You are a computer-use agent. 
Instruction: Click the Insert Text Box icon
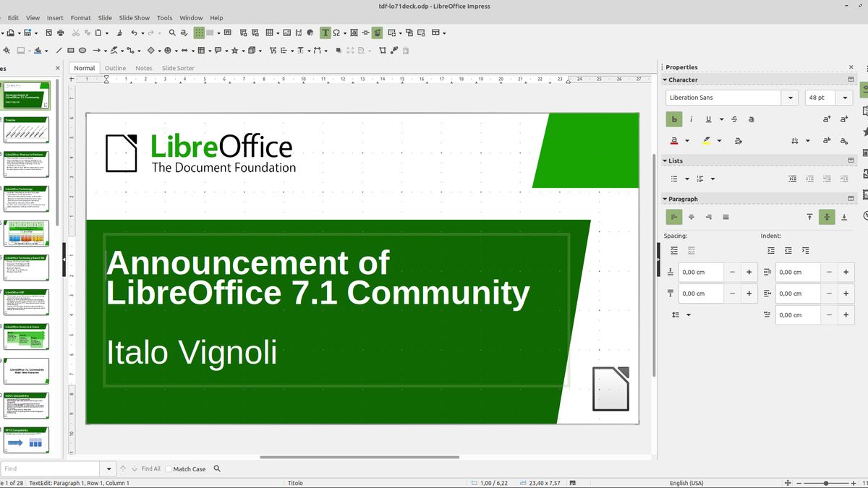[x=325, y=33]
